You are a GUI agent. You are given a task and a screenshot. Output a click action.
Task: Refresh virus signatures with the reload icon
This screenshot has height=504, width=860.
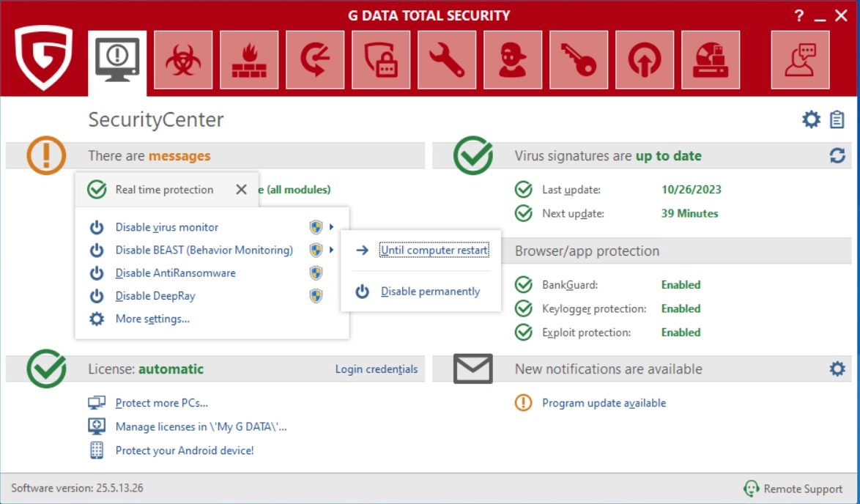[x=837, y=156]
